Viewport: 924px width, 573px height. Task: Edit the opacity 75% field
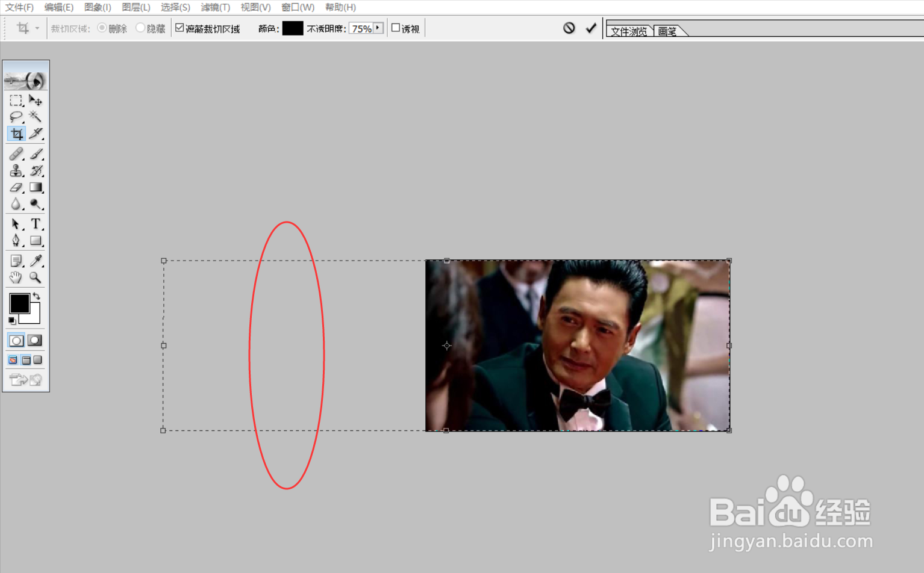[x=361, y=28]
